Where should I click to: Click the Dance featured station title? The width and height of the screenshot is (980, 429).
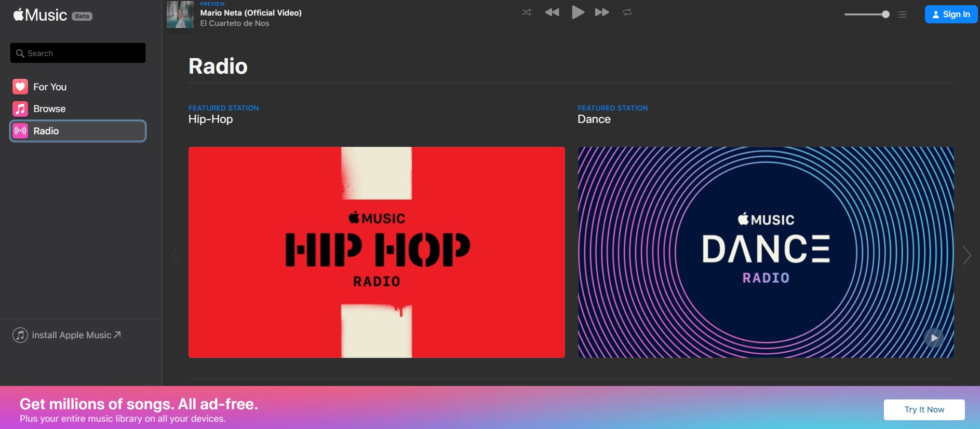[594, 119]
